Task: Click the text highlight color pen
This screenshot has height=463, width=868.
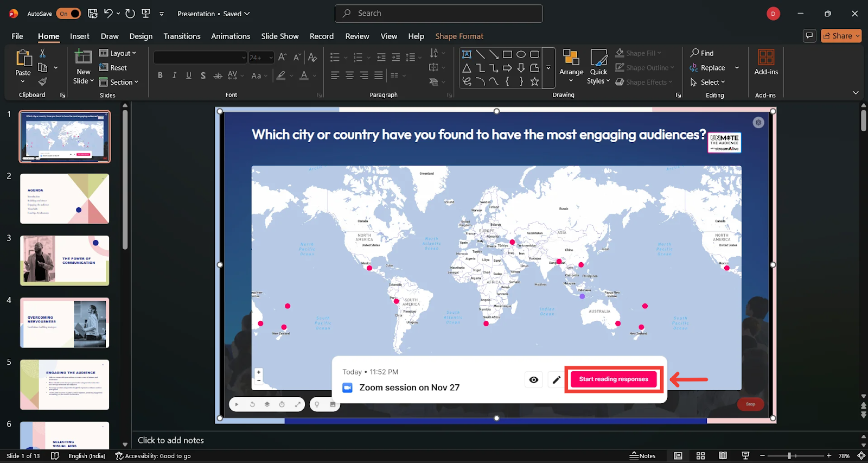Action: tap(281, 75)
